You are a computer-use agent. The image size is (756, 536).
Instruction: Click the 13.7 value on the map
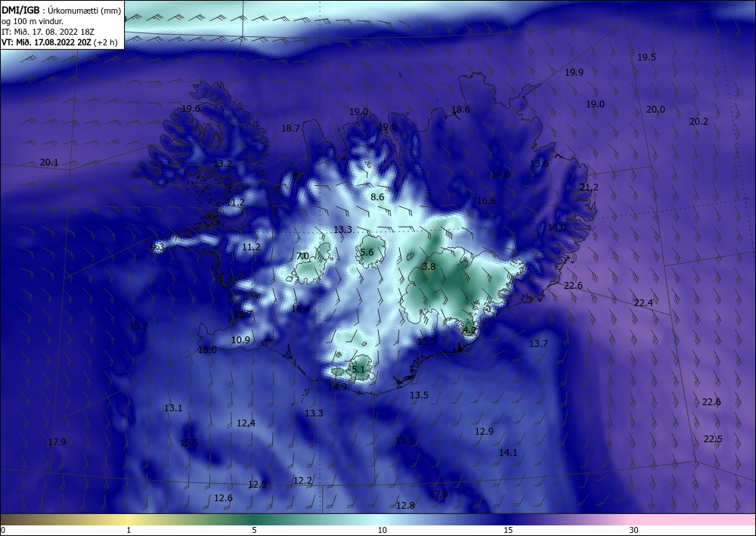[538, 344]
